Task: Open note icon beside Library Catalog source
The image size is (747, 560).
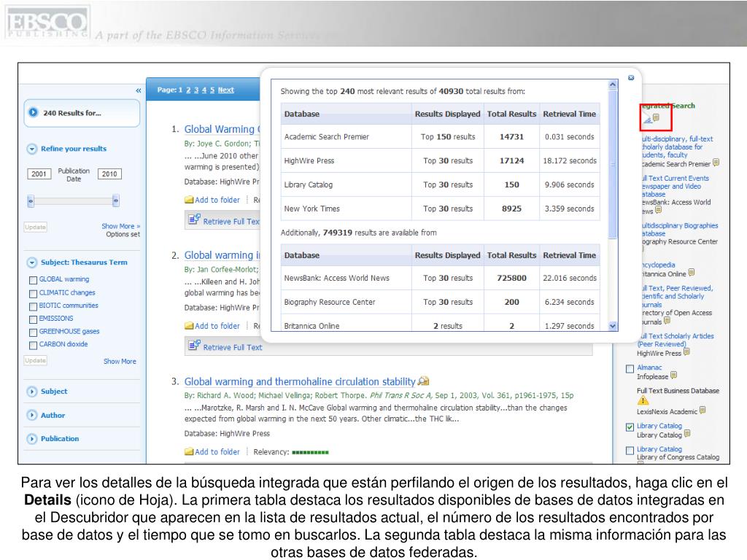Action: (687, 434)
